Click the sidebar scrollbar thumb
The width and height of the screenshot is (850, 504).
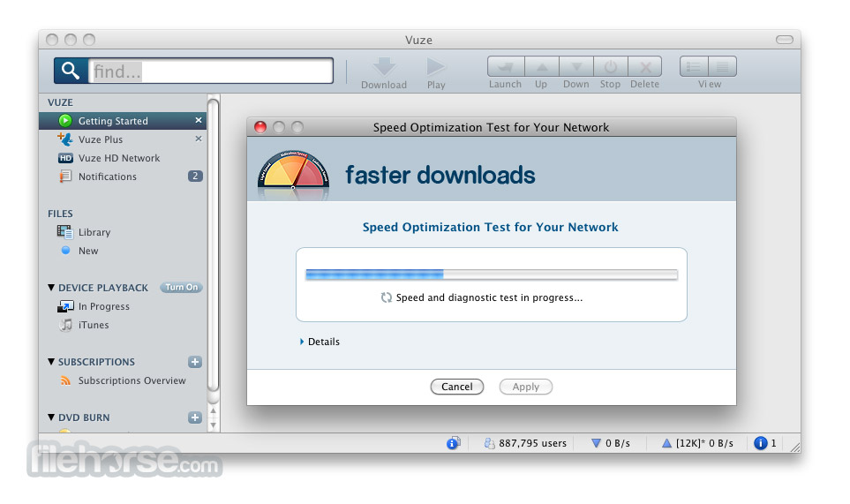tap(214, 244)
